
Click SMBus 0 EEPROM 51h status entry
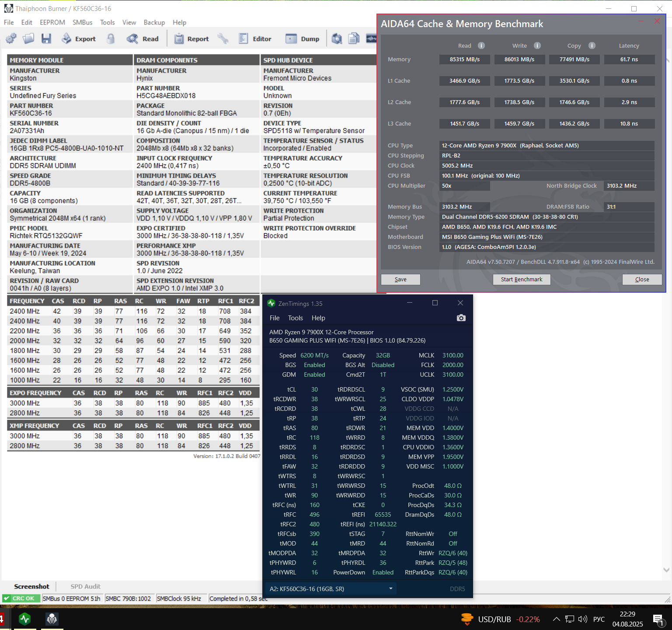click(72, 598)
